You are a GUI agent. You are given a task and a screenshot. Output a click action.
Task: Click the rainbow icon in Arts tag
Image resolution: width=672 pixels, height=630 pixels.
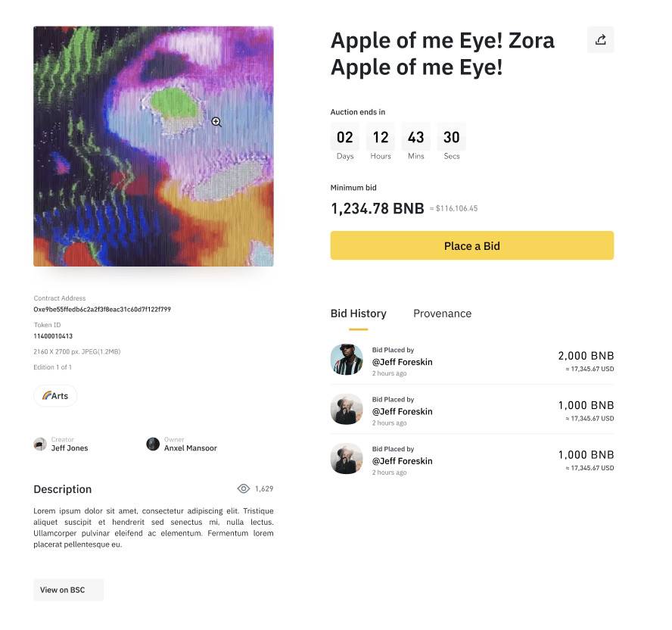pyautogui.click(x=46, y=395)
